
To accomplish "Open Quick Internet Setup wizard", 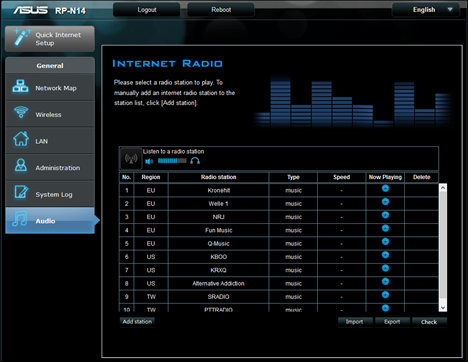I will point(50,39).
